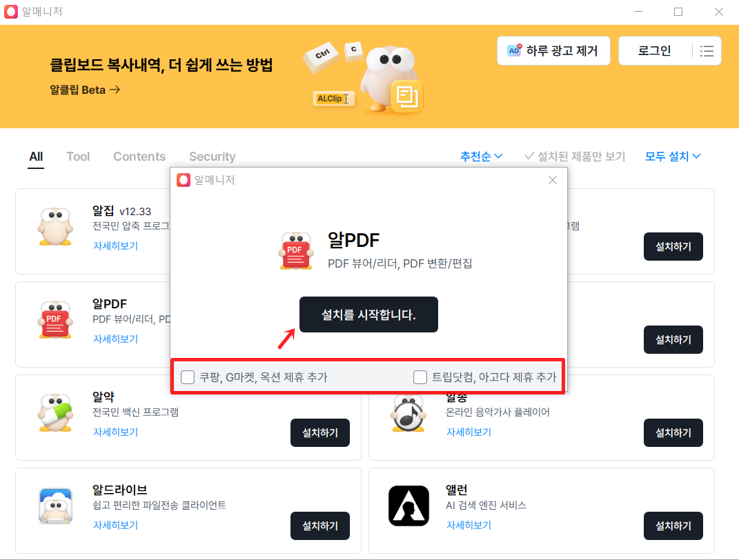Open the 추천순 sort dropdown
This screenshot has height=560, width=739.
481,157
